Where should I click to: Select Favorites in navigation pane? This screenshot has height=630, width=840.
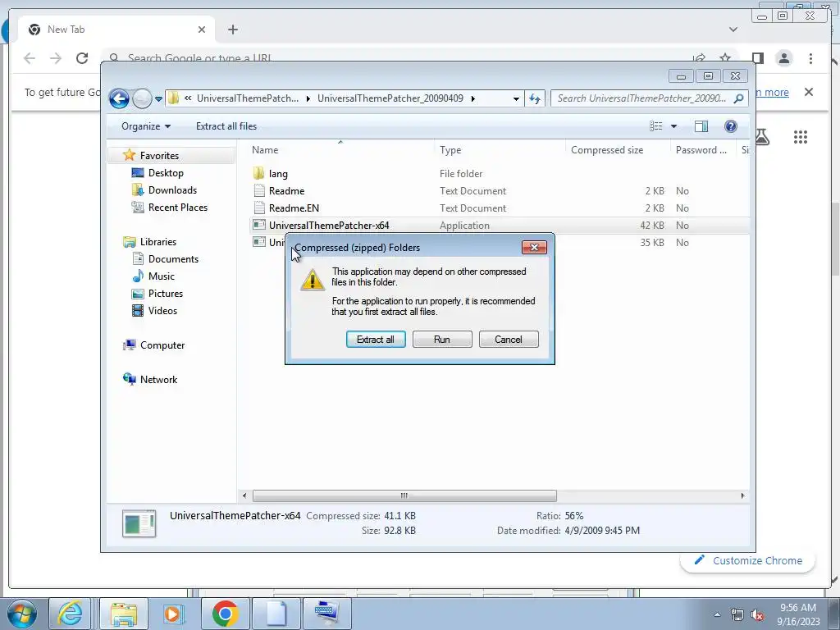click(159, 155)
